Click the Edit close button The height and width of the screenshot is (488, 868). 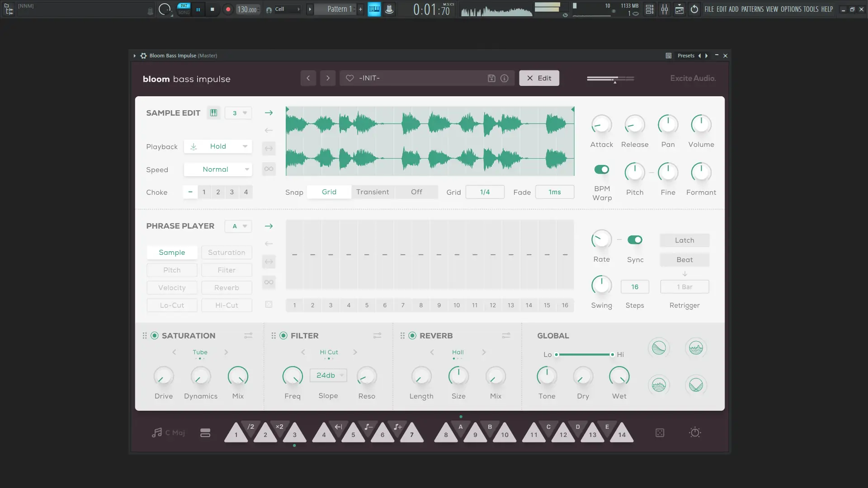tap(538, 78)
